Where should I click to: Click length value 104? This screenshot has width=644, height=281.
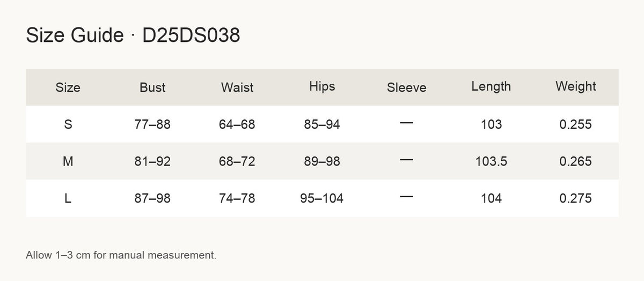(x=491, y=199)
